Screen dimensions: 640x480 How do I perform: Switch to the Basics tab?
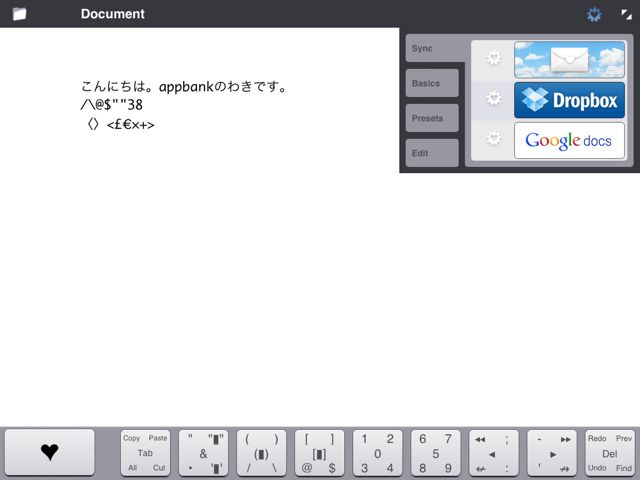(x=432, y=83)
